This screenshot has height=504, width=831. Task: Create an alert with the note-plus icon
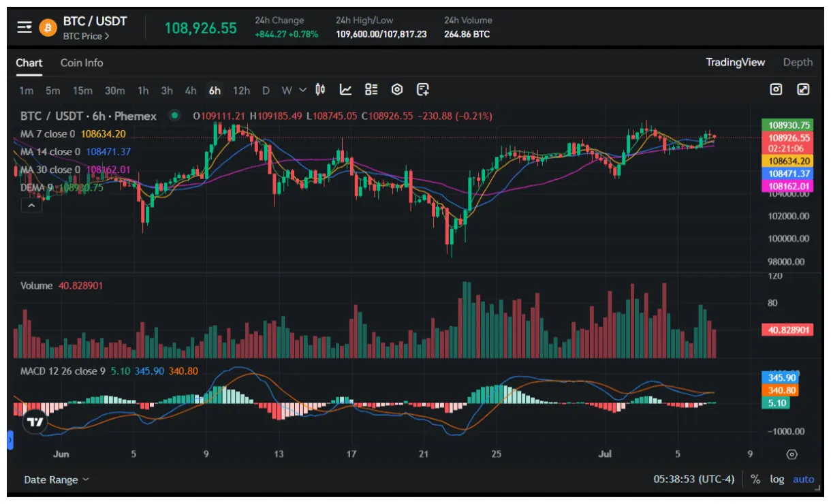(x=424, y=89)
